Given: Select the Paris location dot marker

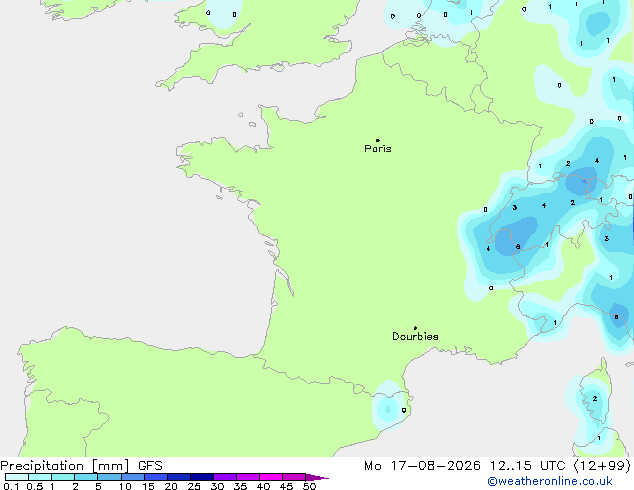Looking at the screenshot, I should tap(378, 140).
